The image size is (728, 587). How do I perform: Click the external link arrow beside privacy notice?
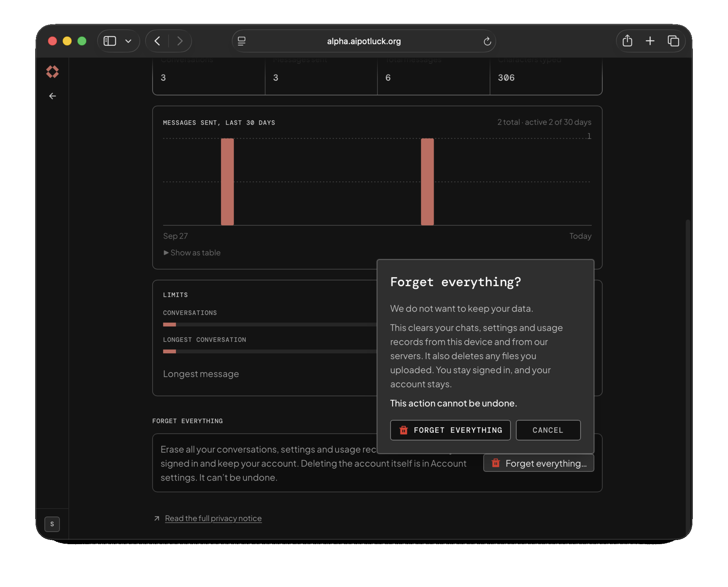click(x=157, y=518)
